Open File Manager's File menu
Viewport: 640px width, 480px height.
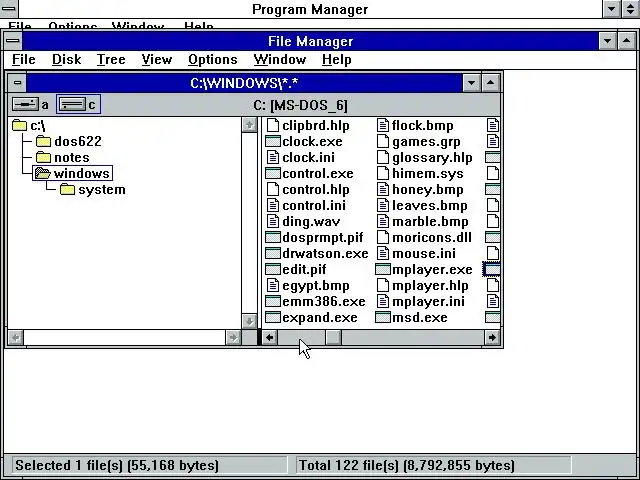click(23, 60)
